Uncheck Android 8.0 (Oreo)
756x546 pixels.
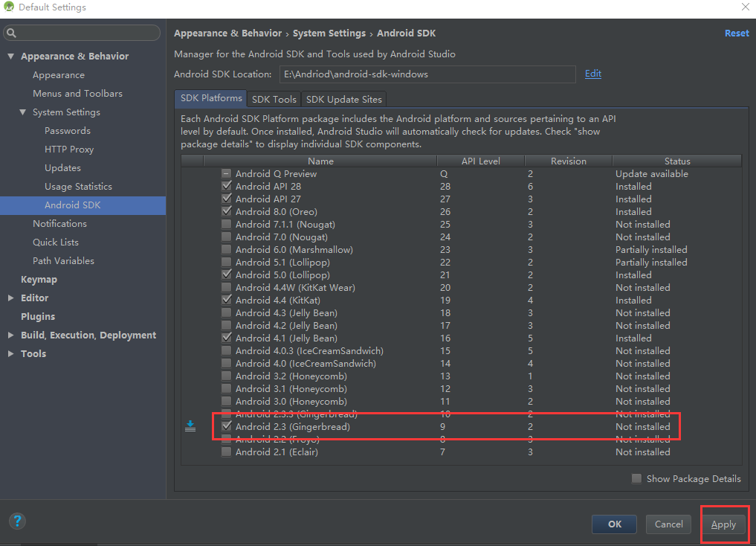[226, 211]
